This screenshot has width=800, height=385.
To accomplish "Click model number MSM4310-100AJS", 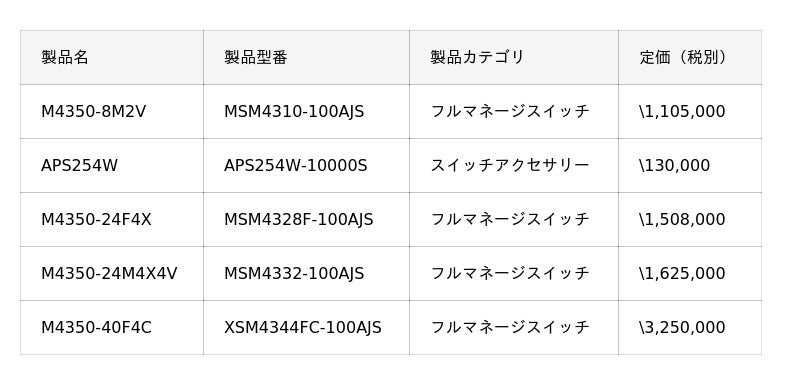I will [x=294, y=111].
